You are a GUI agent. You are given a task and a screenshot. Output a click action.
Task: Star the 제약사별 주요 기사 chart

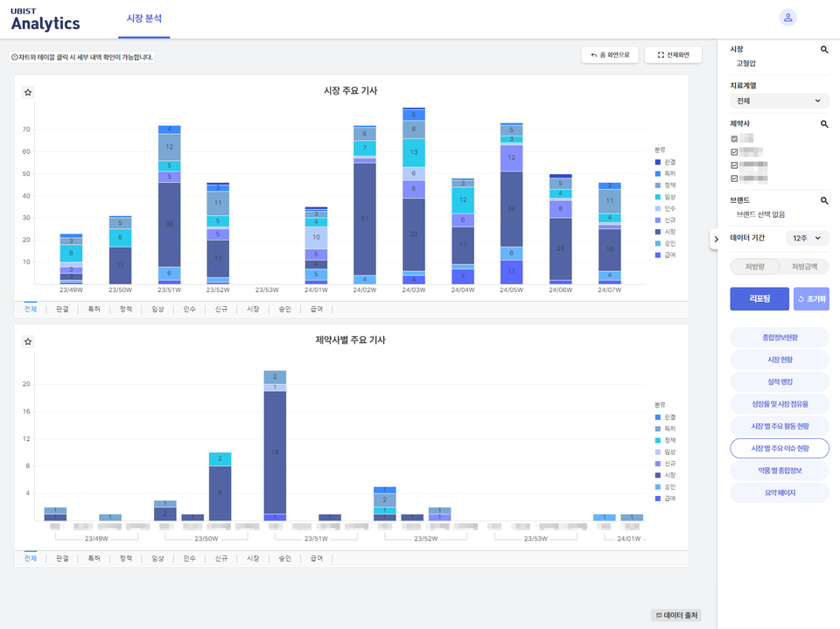tap(28, 341)
